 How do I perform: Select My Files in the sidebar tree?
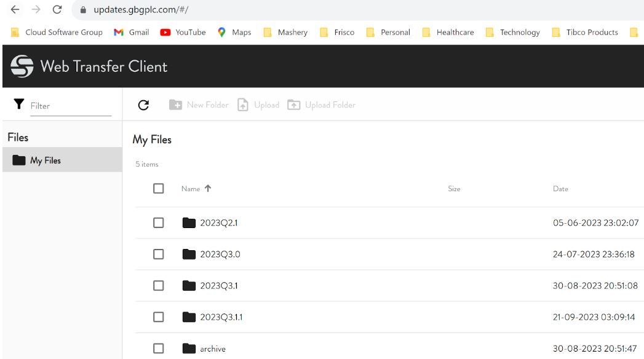[x=46, y=160]
